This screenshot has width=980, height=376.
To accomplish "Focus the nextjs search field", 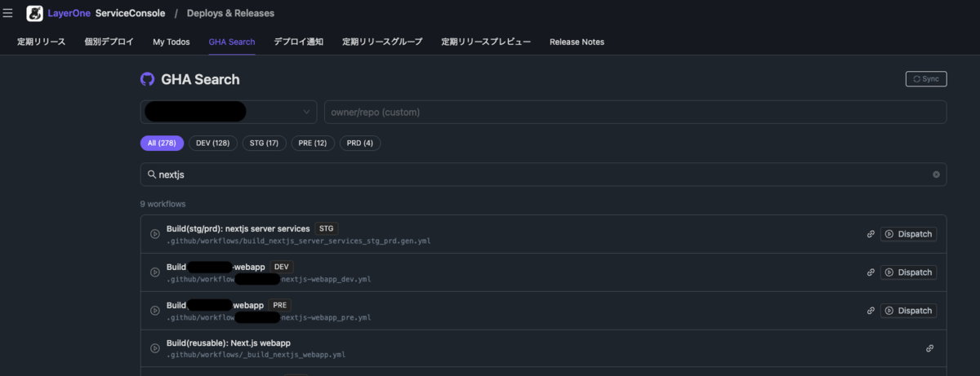I will point(544,175).
